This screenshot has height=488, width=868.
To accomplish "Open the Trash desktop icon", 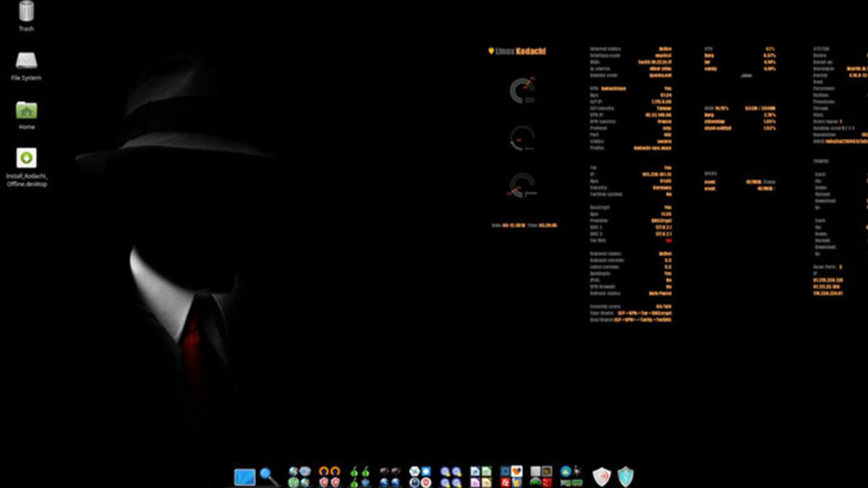I will pos(26,12).
